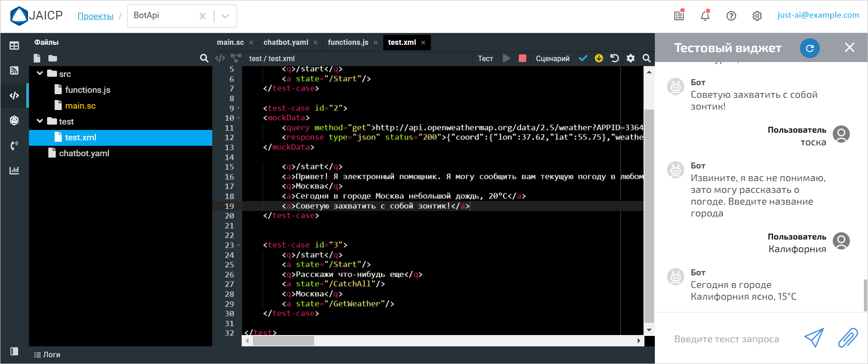Toggle the bottom-left sidebar panel icon
Image resolution: width=868 pixels, height=364 pixels.
14,351
